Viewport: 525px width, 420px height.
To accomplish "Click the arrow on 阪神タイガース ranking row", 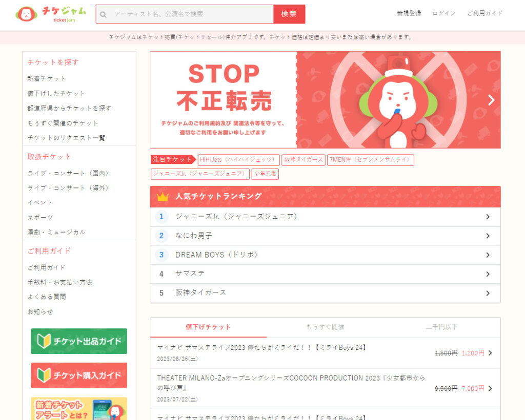I will tap(488, 293).
